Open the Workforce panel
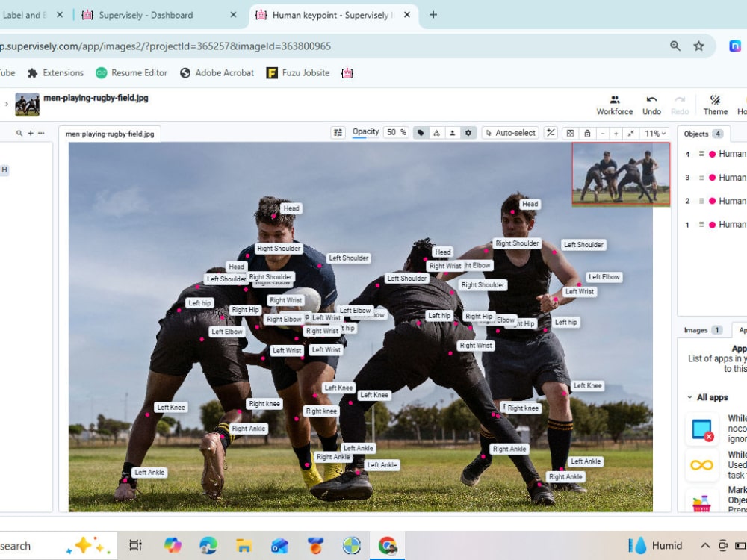The width and height of the screenshot is (747, 560). (615, 105)
